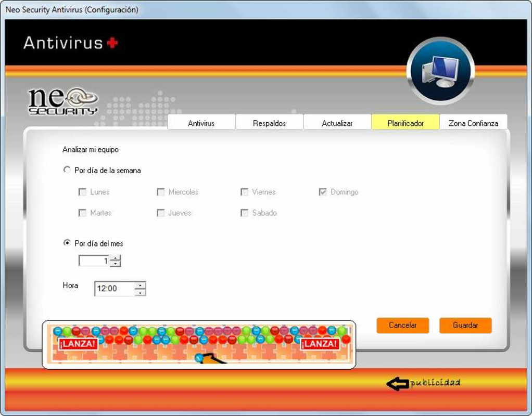Decrease the Hora time value
Screen dimensions: 532x416
140,292
